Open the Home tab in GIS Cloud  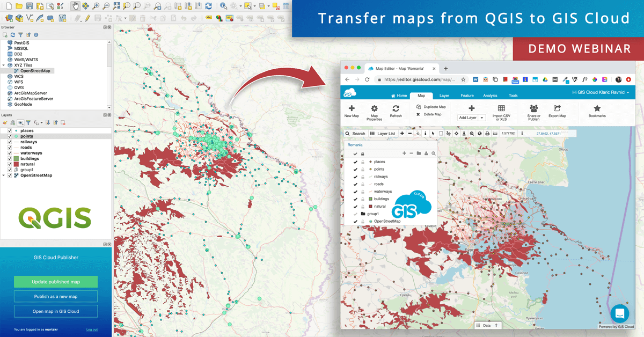point(398,96)
